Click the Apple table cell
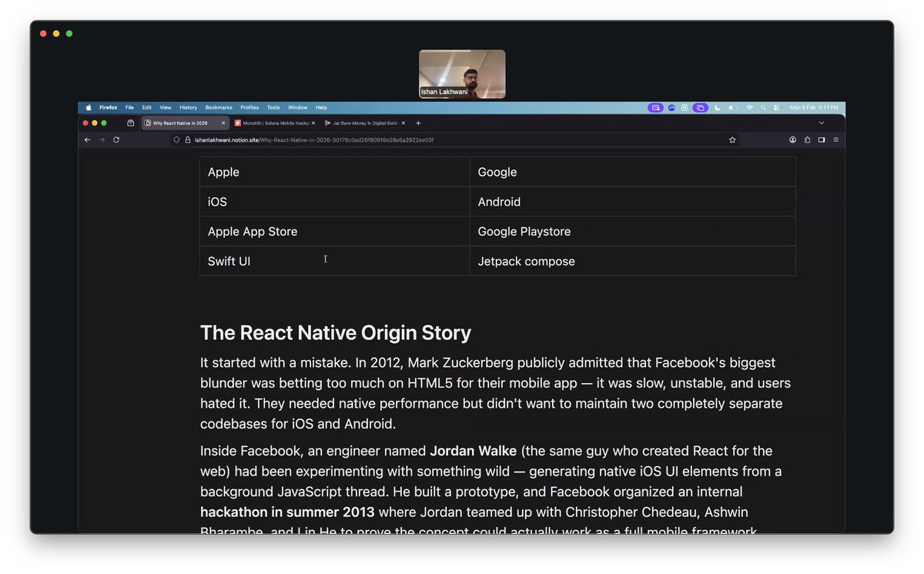The height and width of the screenshot is (574, 924). (x=335, y=172)
